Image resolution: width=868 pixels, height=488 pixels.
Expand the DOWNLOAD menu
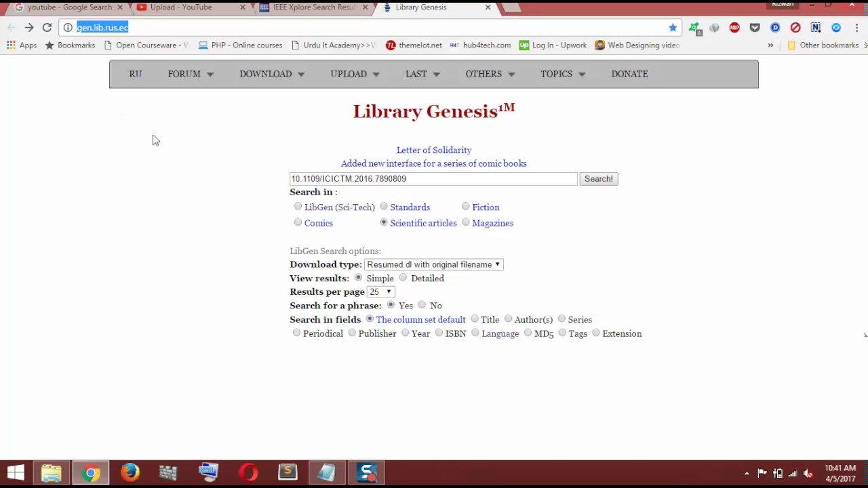tap(272, 74)
